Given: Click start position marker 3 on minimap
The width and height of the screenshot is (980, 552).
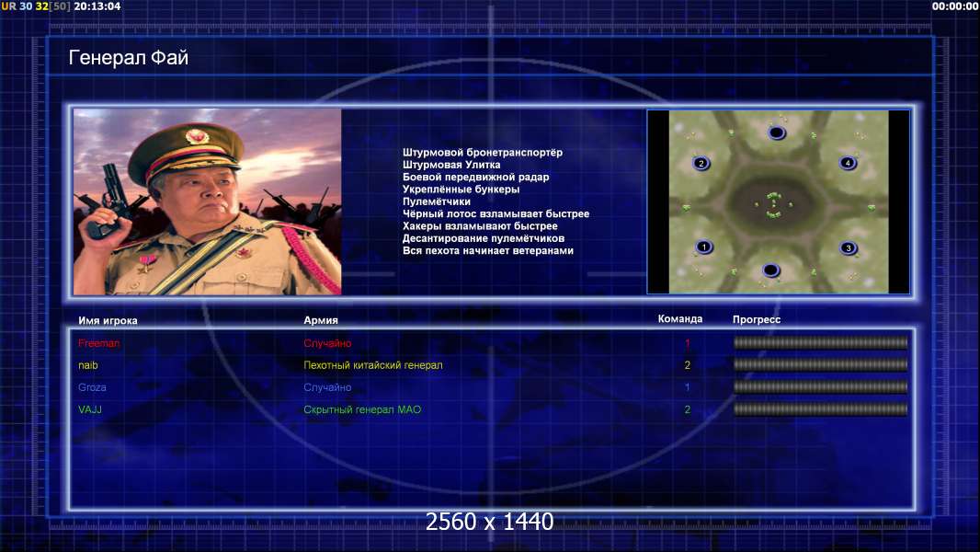Looking at the screenshot, I should pos(849,247).
